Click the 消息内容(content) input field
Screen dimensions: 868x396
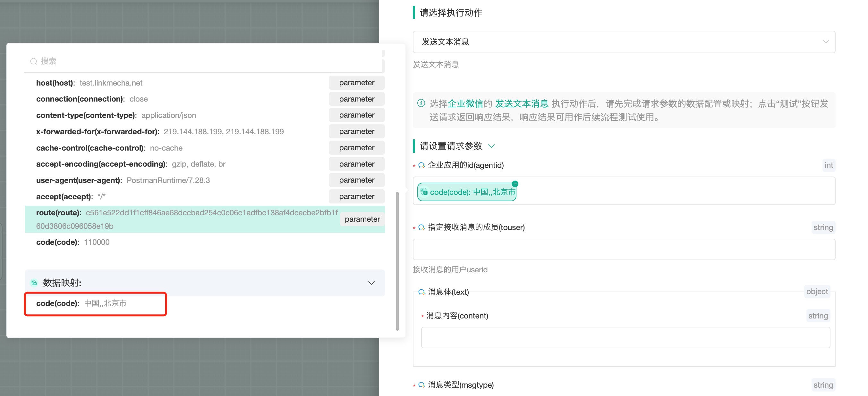coord(625,337)
